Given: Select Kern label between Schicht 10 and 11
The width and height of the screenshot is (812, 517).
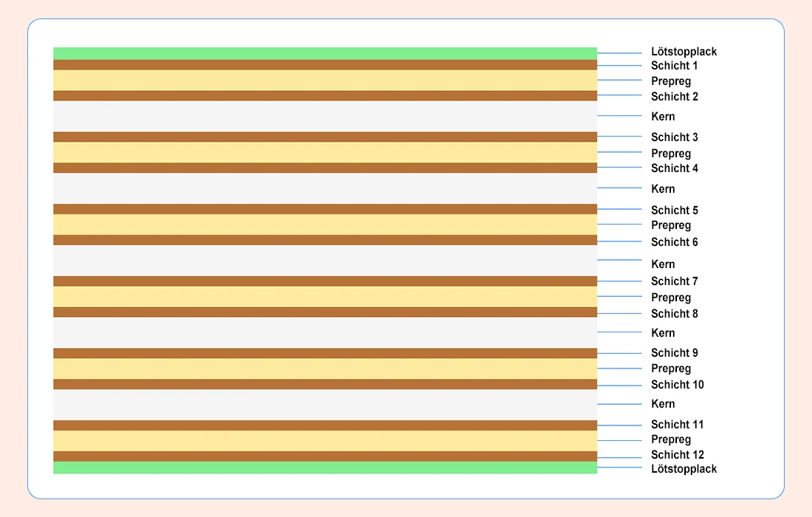Looking at the screenshot, I should [663, 404].
